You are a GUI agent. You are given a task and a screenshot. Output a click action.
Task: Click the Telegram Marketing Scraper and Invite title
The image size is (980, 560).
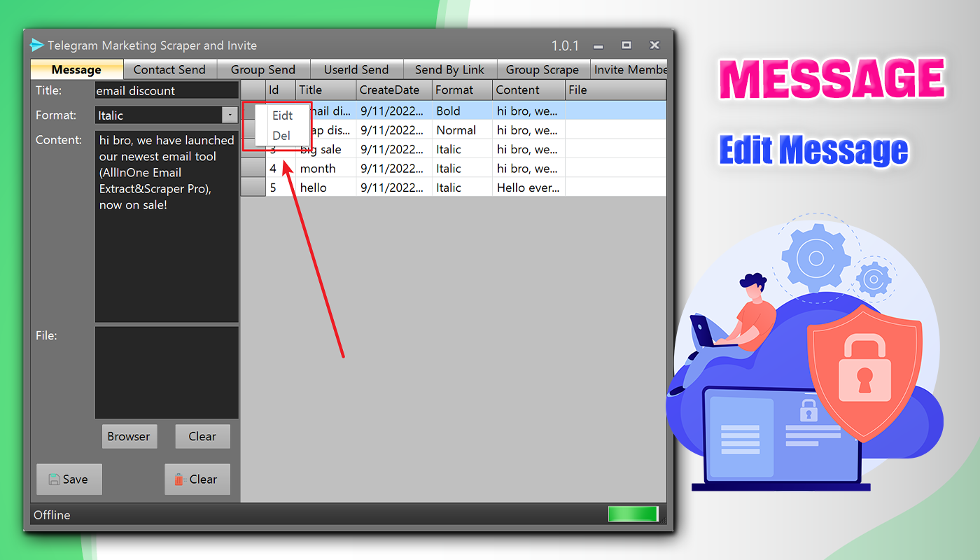pos(152,45)
